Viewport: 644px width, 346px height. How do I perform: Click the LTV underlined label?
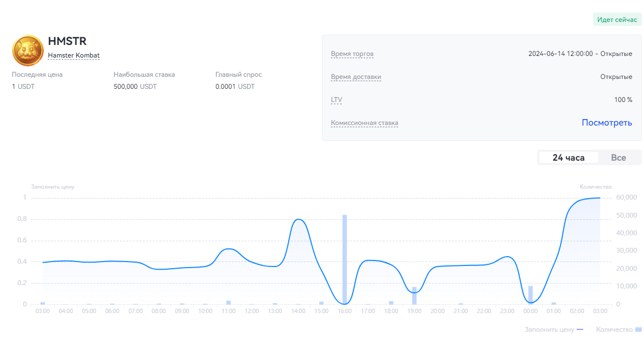coord(336,100)
